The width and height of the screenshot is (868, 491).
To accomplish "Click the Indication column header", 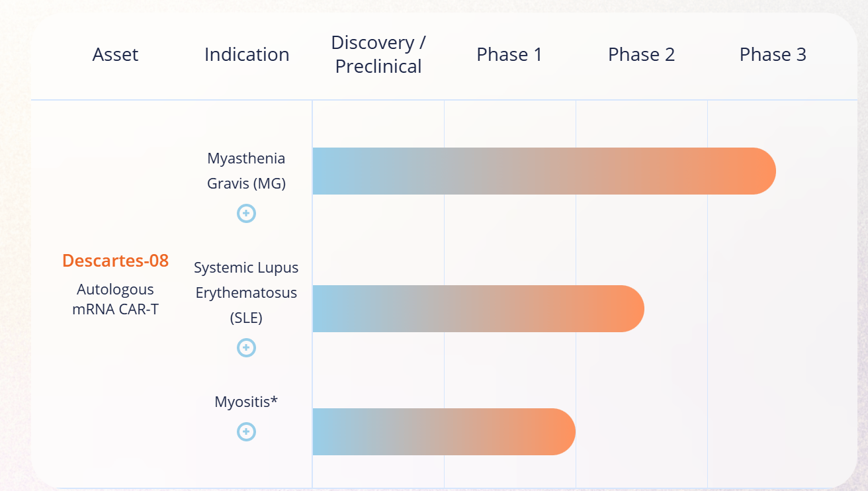I will pos(247,54).
